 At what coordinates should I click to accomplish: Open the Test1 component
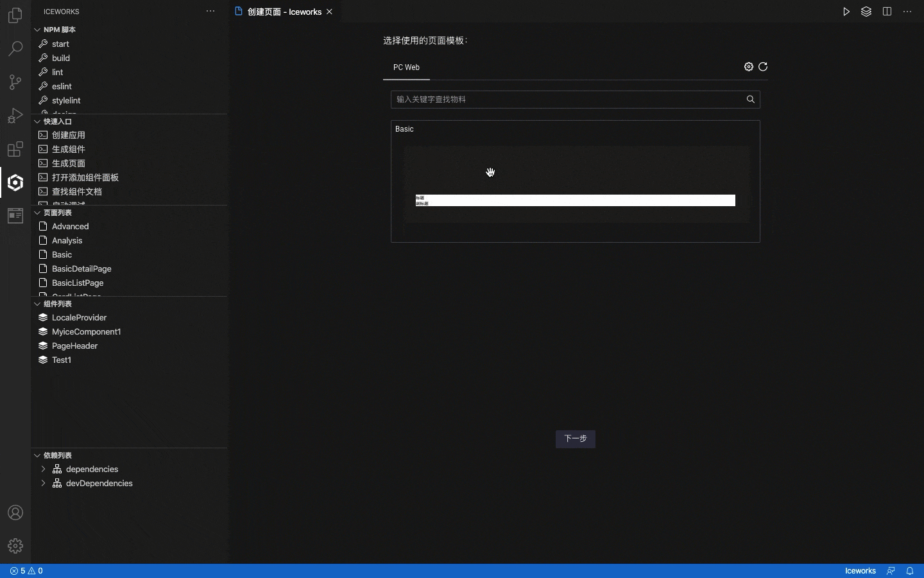click(62, 360)
